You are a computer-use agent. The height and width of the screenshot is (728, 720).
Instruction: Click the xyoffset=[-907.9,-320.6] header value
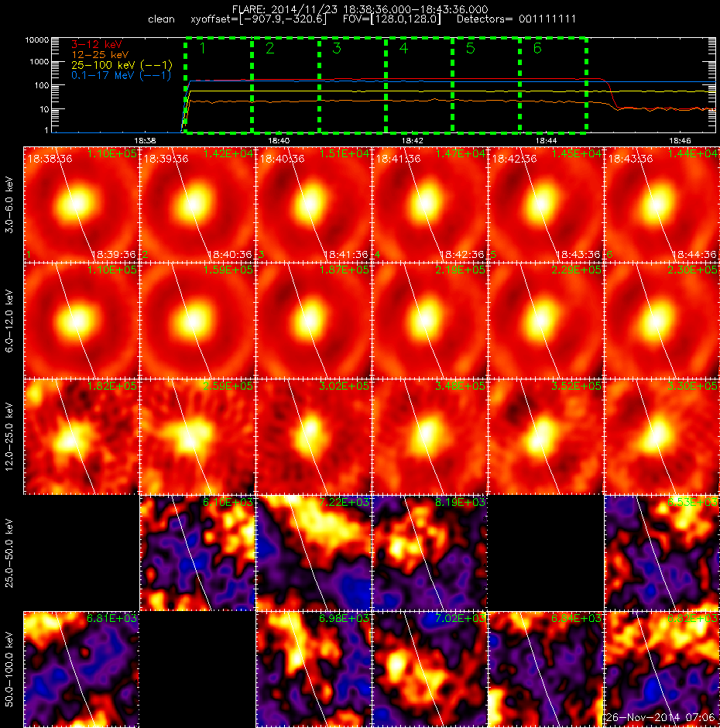[259, 19]
